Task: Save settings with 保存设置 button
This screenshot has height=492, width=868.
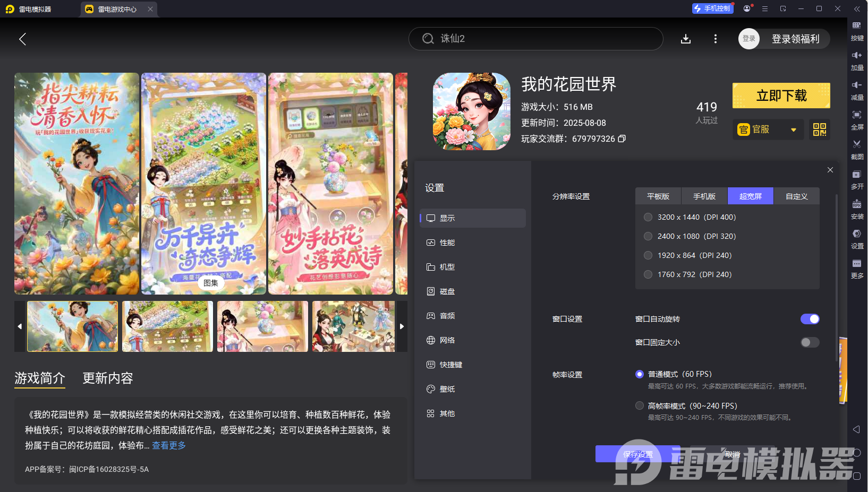Action: [637, 454]
